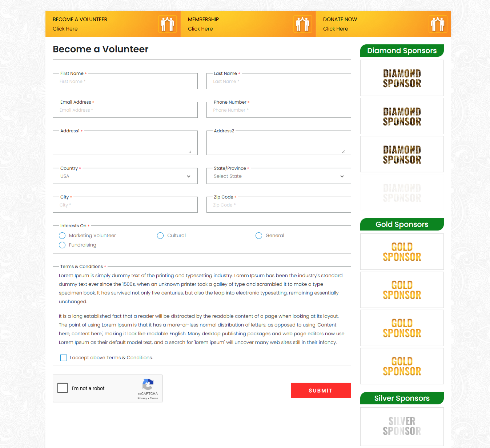490x448 pixels.
Task: Select the Cultural interest option
Action: tap(160, 236)
